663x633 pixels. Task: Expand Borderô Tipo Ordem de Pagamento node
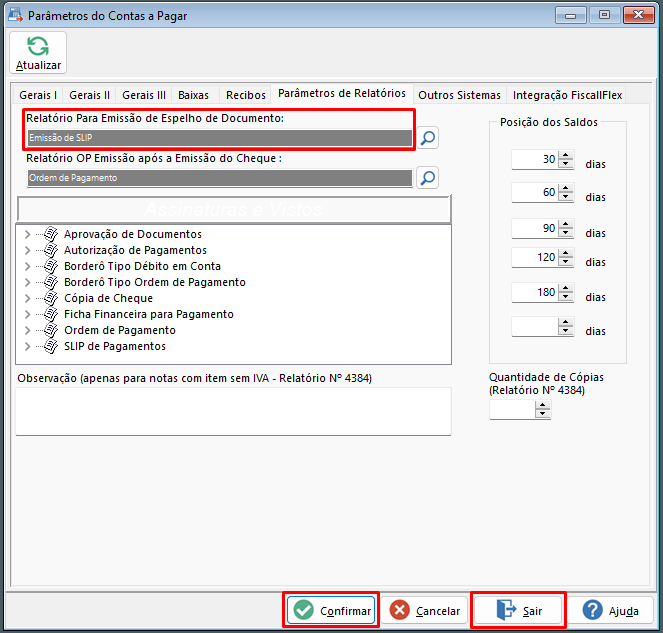(x=27, y=282)
